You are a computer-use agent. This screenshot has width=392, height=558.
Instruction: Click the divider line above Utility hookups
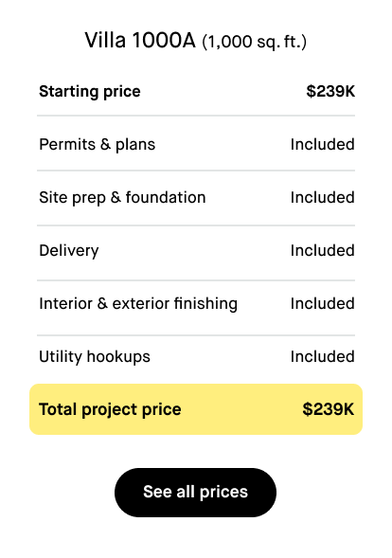[x=196, y=335]
